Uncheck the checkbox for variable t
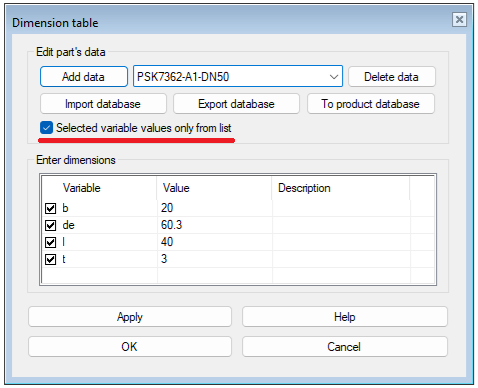The height and width of the screenshot is (388, 478). [x=50, y=259]
